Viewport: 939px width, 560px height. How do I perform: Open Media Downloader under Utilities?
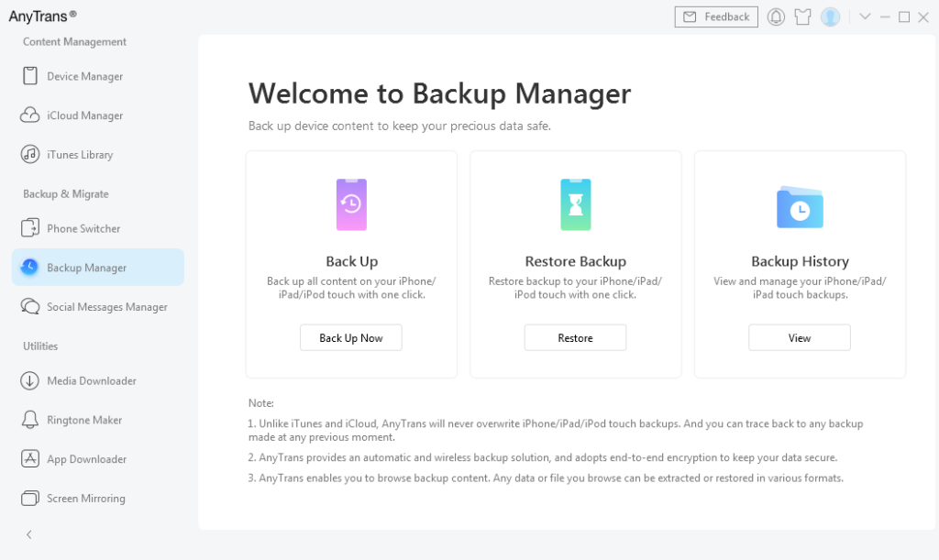click(x=91, y=380)
